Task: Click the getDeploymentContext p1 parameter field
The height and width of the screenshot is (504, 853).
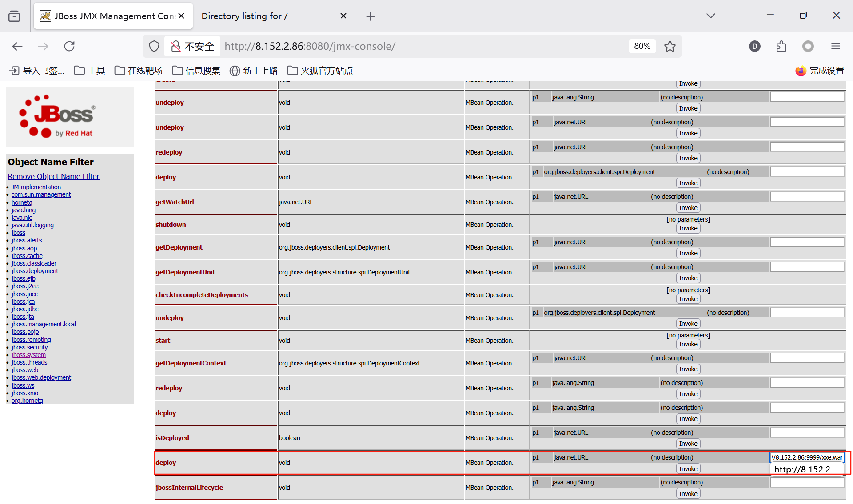Action: pyautogui.click(x=807, y=358)
